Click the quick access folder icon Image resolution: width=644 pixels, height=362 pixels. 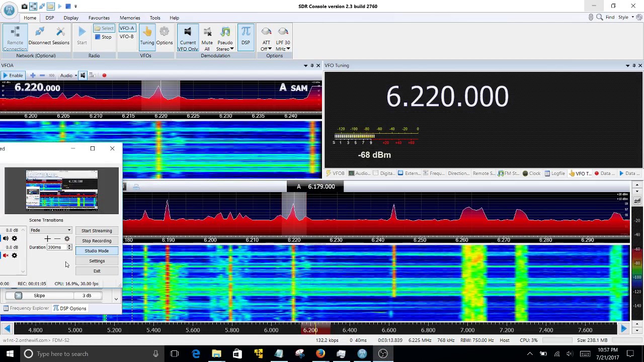click(x=50, y=7)
